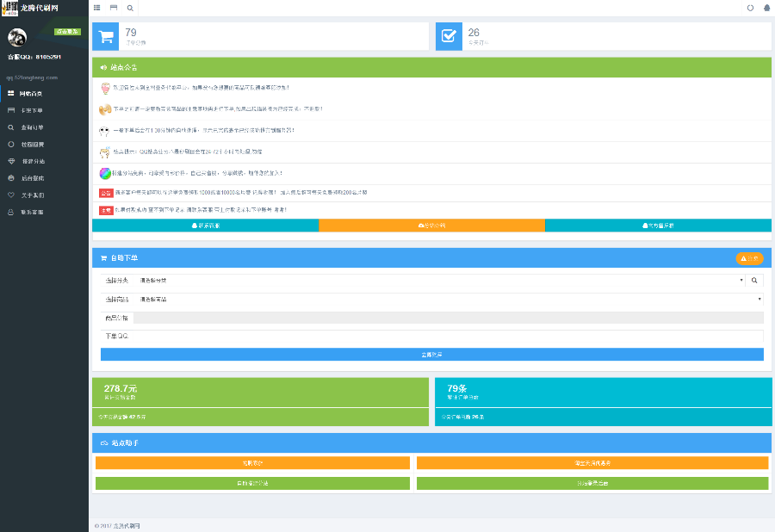Open the grid menu icon in top bar
775x532 pixels.
coord(96,8)
